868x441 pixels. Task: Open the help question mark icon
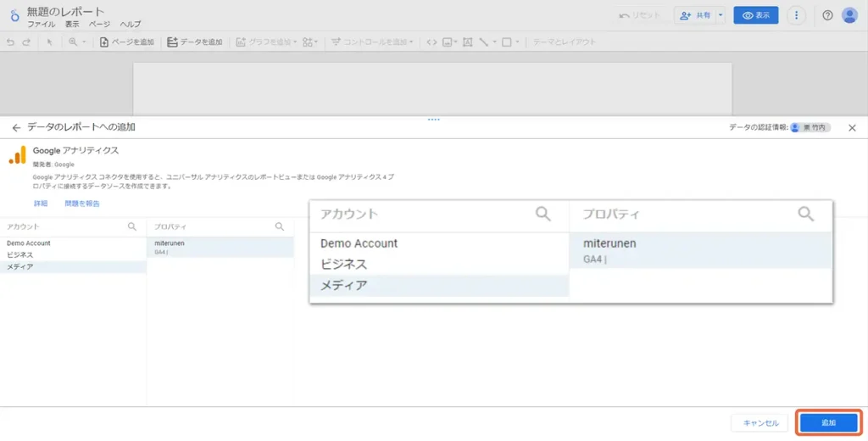pos(827,15)
